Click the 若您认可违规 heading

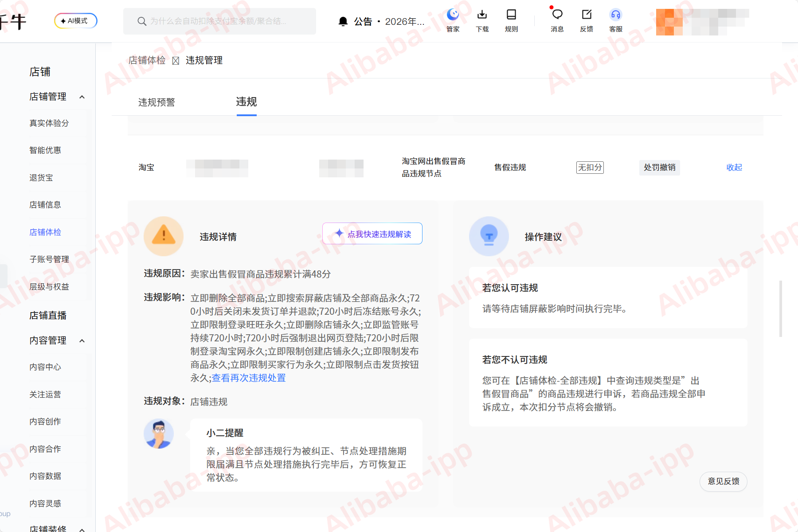pyautogui.click(x=510, y=288)
